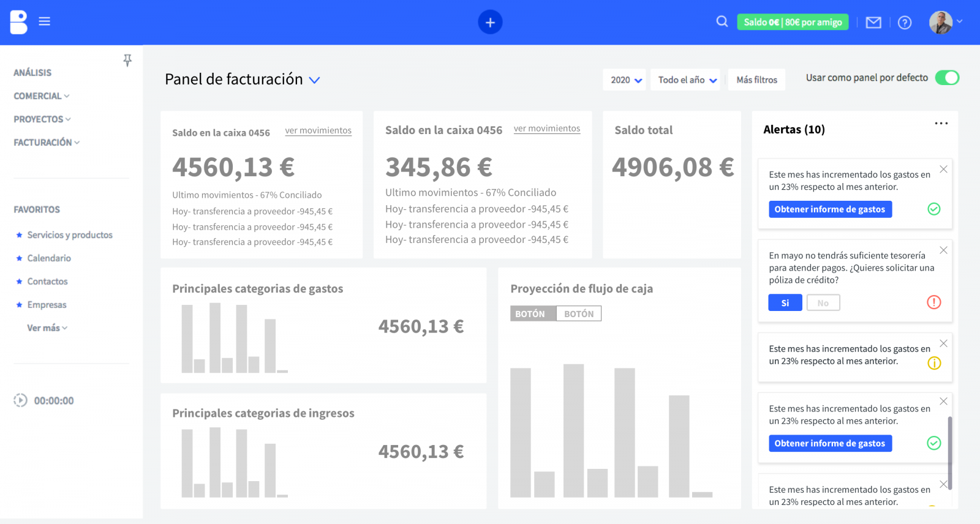The height and width of the screenshot is (524, 980).
Task: Click 'ver movimientos' link in first card
Action: click(x=318, y=130)
